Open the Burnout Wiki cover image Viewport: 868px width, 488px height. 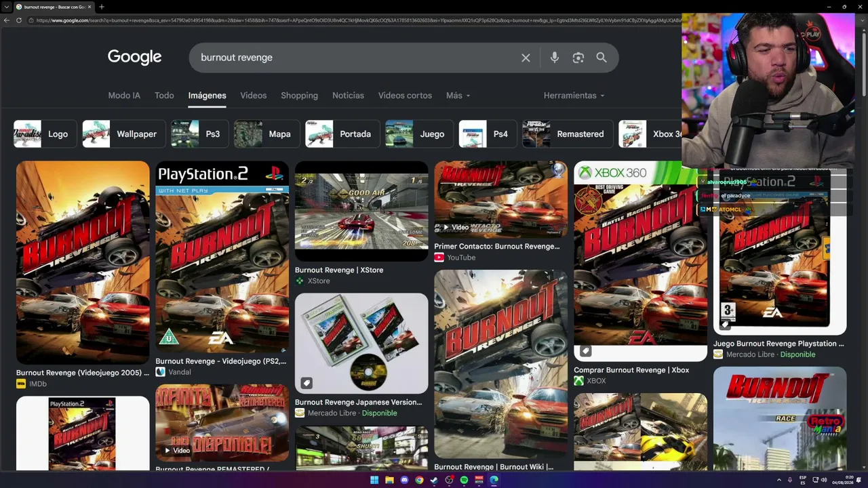pos(500,364)
